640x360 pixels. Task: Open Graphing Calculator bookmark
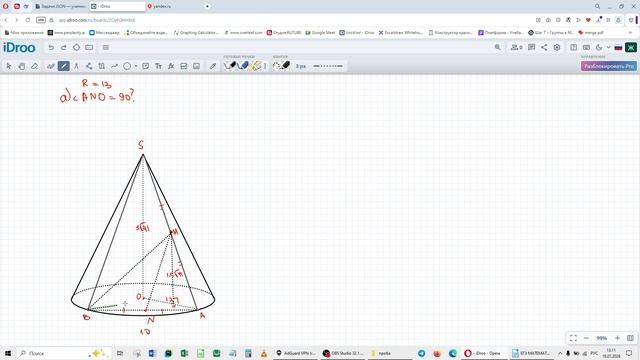click(196, 32)
